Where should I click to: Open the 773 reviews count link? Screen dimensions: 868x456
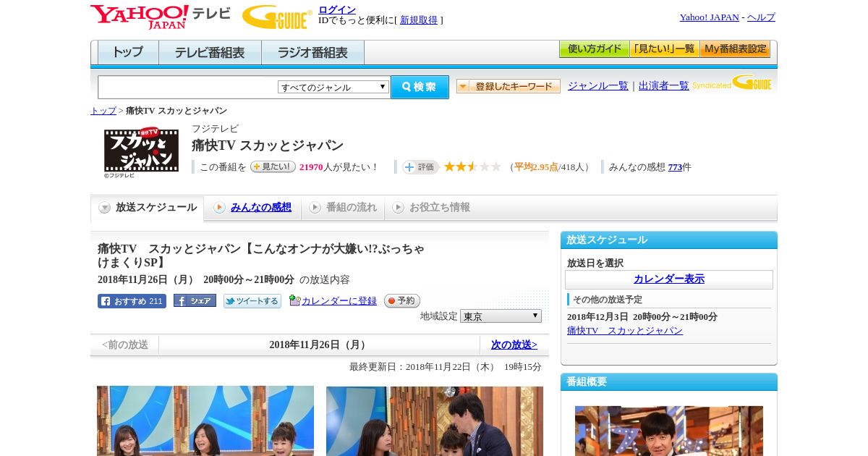click(x=675, y=167)
